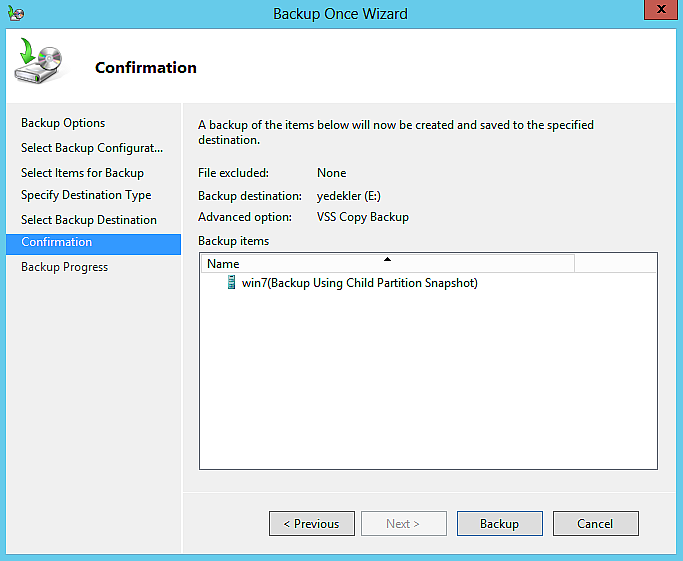Click the grayed-out Next button
Image resolution: width=683 pixels, height=561 pixels.
[404, 523]
